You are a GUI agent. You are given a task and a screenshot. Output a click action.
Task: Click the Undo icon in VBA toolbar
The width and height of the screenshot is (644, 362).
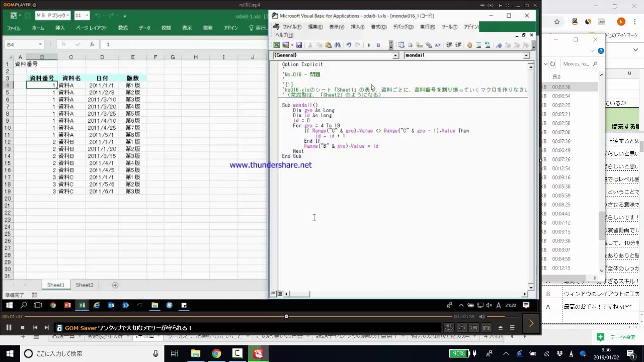348,45
